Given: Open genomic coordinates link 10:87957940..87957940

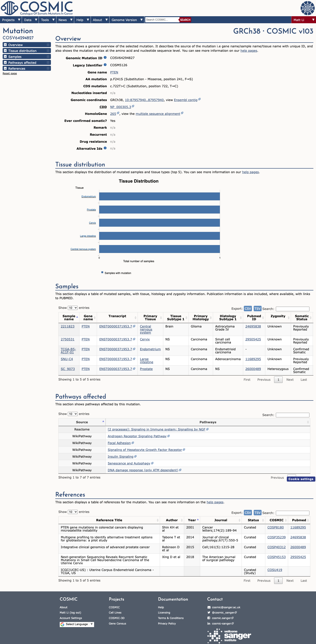Looking at the screenshot, I should point(144,100).
